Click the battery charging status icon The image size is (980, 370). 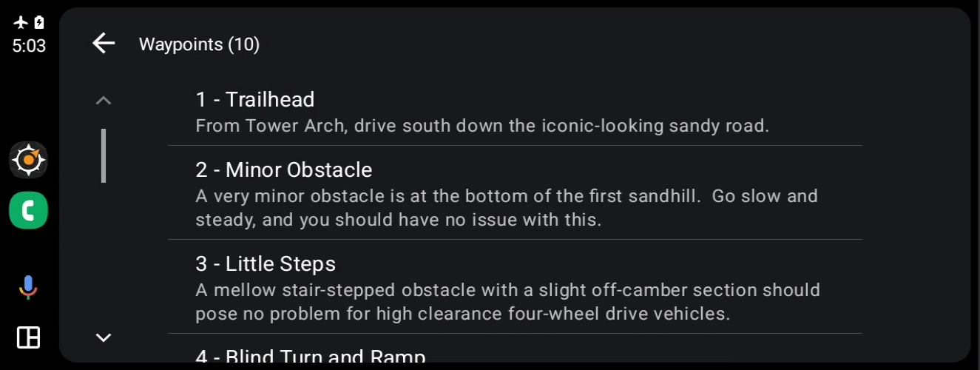pos(38,22)
